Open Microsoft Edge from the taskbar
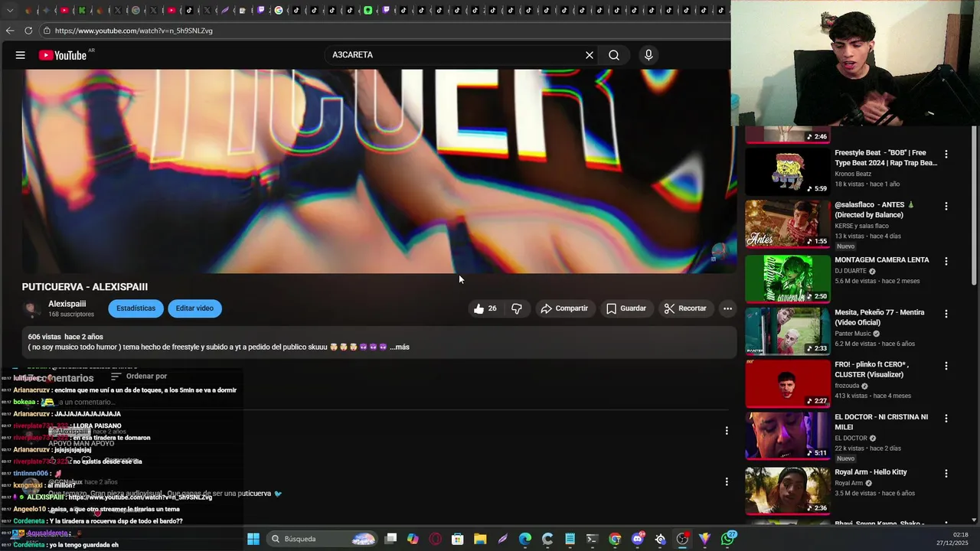The image size is (980, 551). click(x=525, y=539)
